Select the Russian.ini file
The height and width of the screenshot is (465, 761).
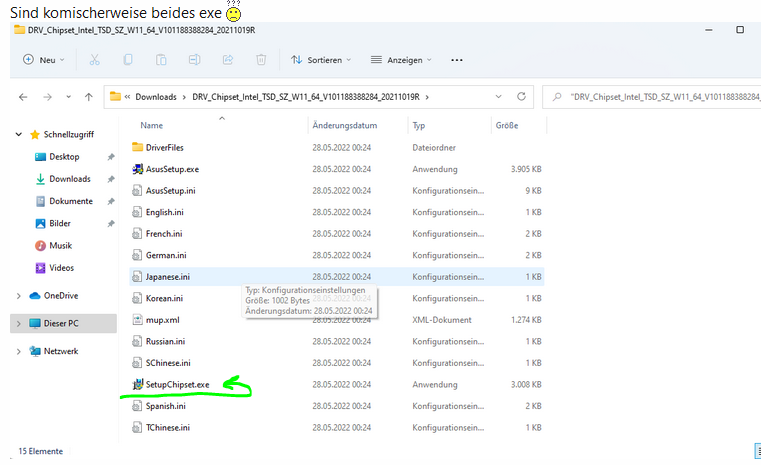pyautogui.click(x=165, y=341)
